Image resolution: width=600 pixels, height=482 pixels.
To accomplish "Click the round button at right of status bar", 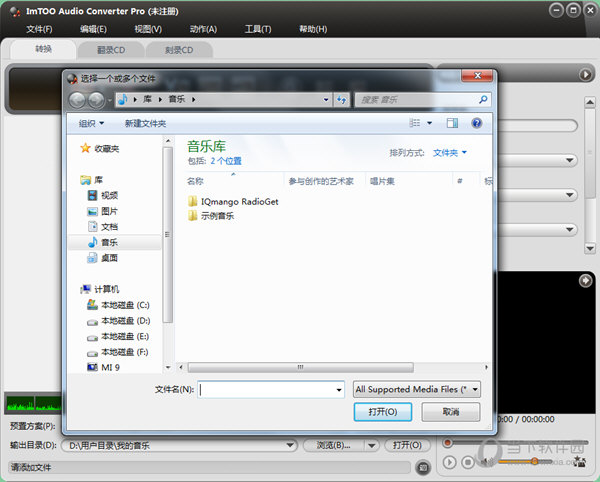I will (423, 467).
